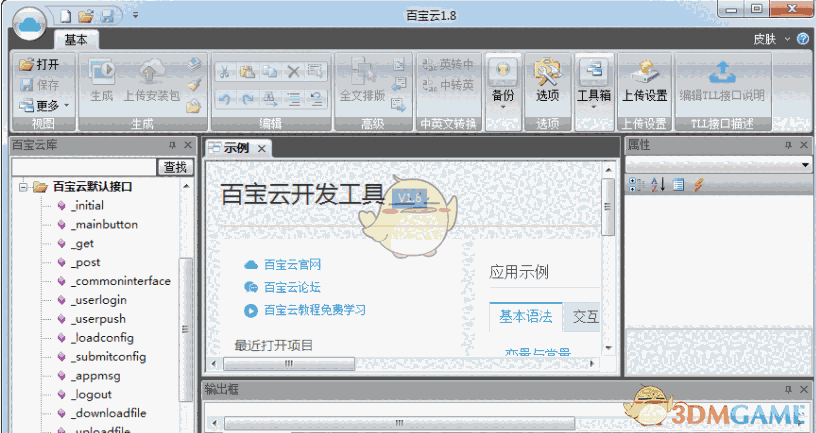
Task: Select the _mainbutton tree item
Action: pos(105,224)
